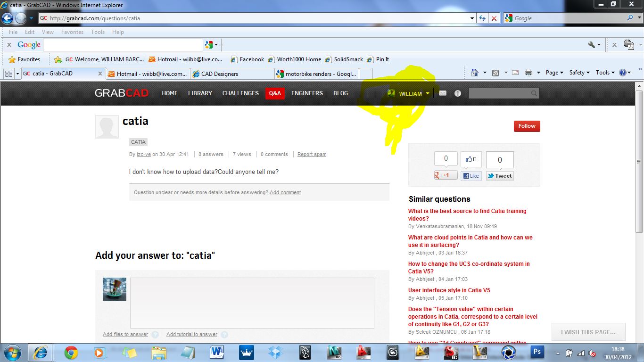Open the Home page icon in the command bar
Viewport: 644px width, 362px height.
coord(475,73)
